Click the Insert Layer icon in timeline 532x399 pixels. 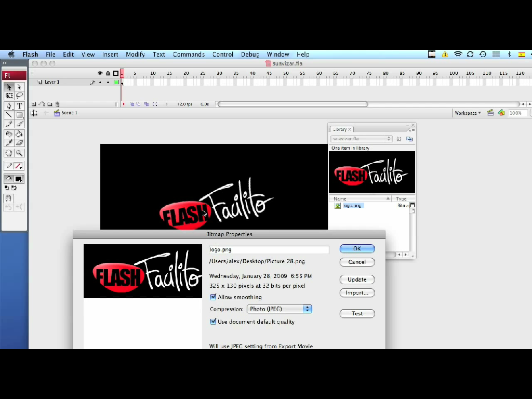pyautogui.click(x=34, y=104)
